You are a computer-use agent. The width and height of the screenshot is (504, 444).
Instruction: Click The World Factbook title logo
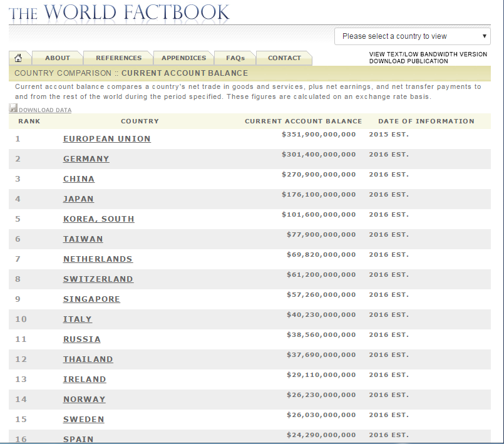(119, 13)
